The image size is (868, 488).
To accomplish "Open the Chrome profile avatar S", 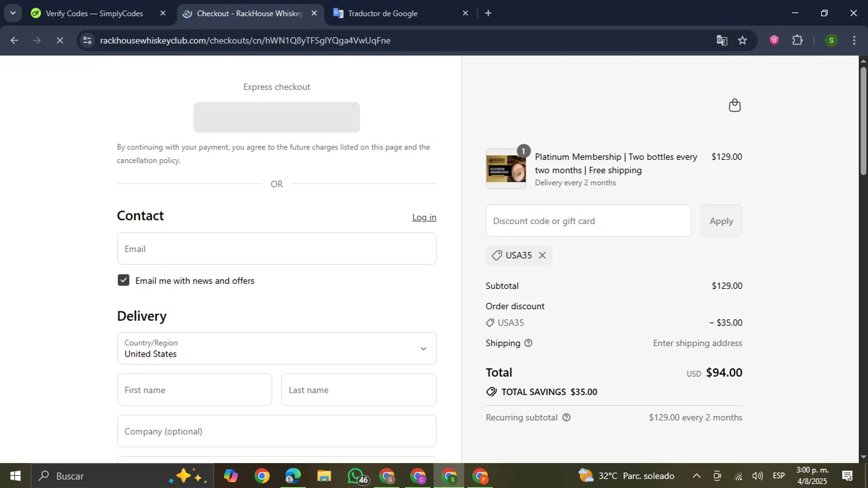I will 831,41.
